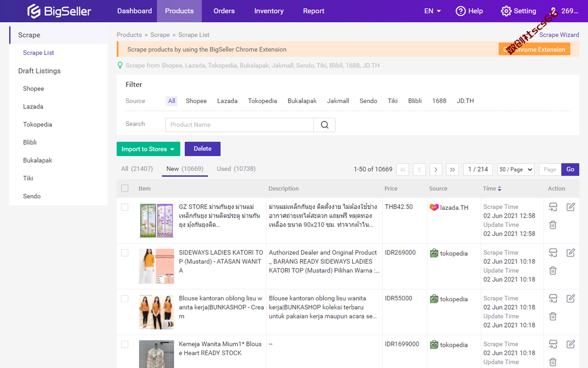Check the Blouse kantoran oblong row

[124, 298]
